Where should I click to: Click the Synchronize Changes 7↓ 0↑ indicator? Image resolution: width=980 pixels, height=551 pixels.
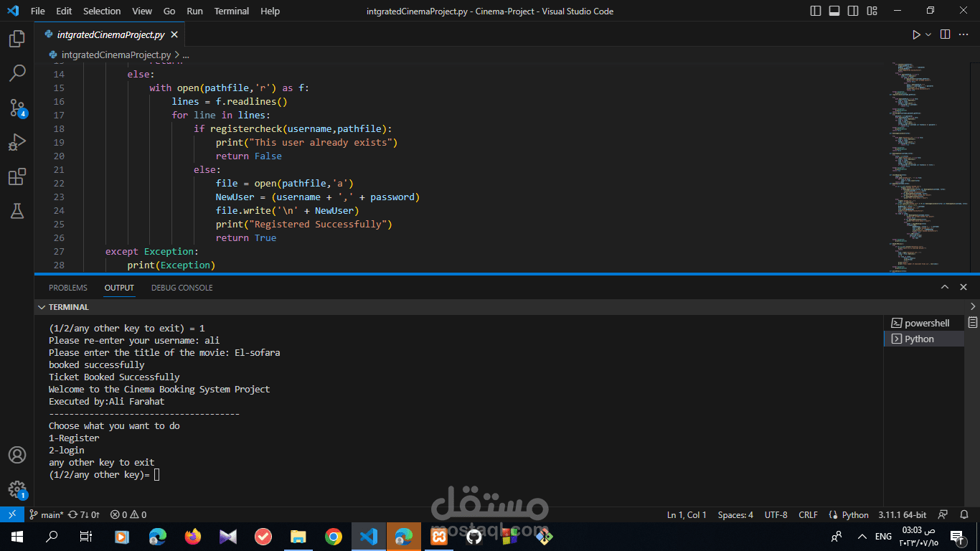[84, 514]
